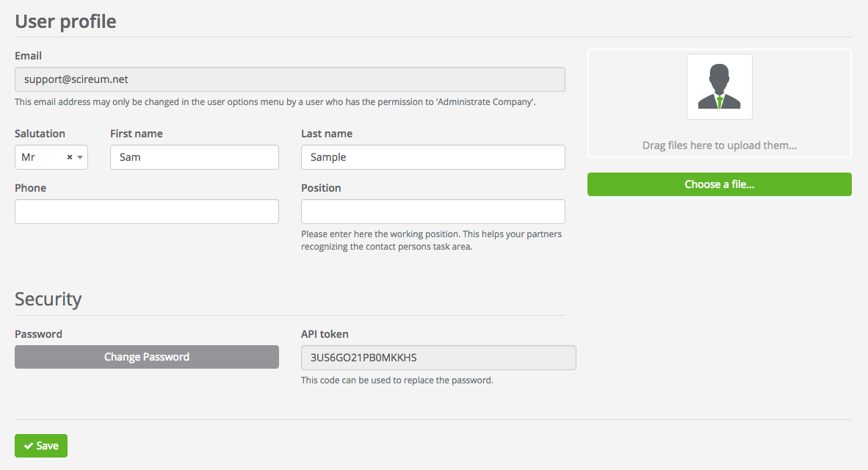Select the API token text field

click(x=438, y=358)
